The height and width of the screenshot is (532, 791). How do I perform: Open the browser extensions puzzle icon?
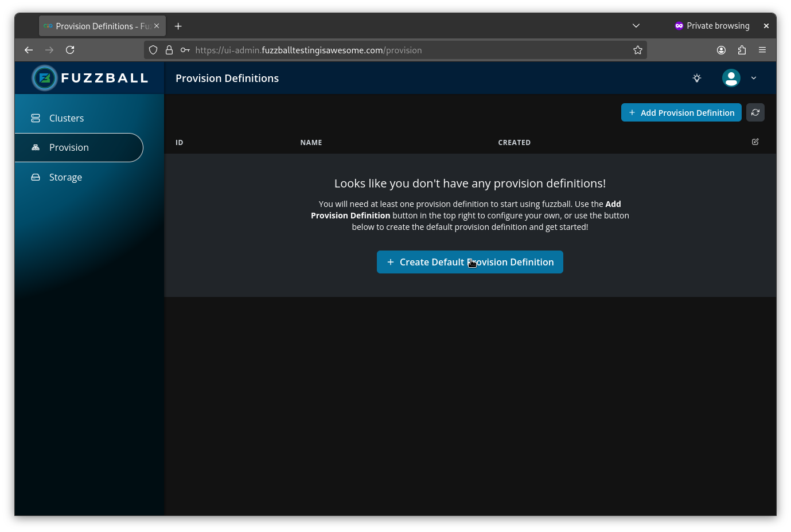click(742, 50)
